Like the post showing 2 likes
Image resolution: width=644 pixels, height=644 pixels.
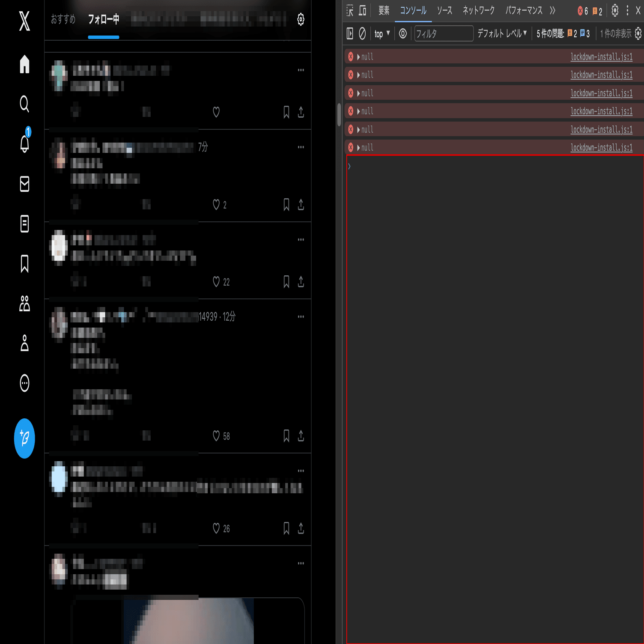(x=216, y=205)
